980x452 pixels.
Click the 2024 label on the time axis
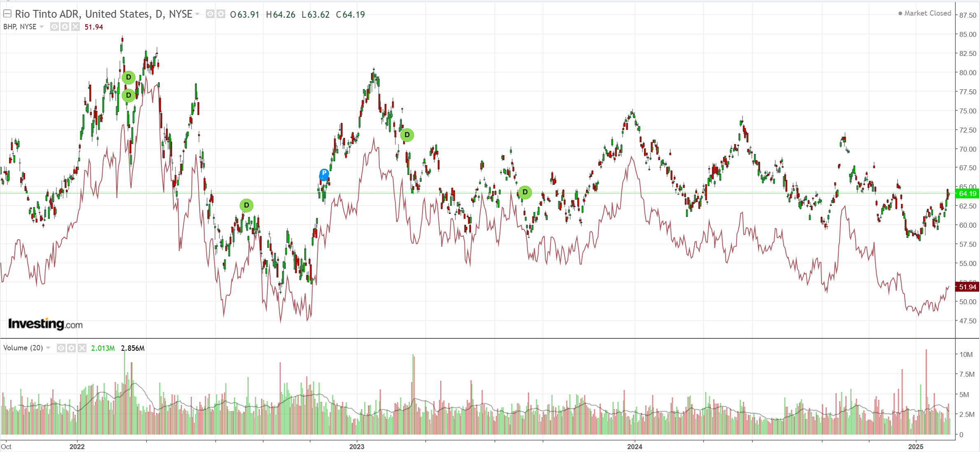[635, 447]
